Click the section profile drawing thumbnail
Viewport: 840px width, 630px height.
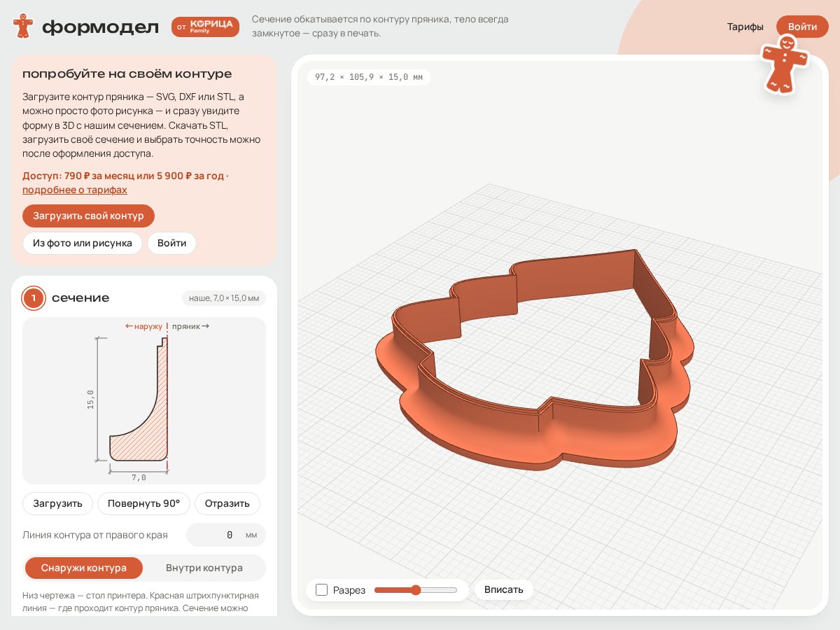click(x=144, y=400)
